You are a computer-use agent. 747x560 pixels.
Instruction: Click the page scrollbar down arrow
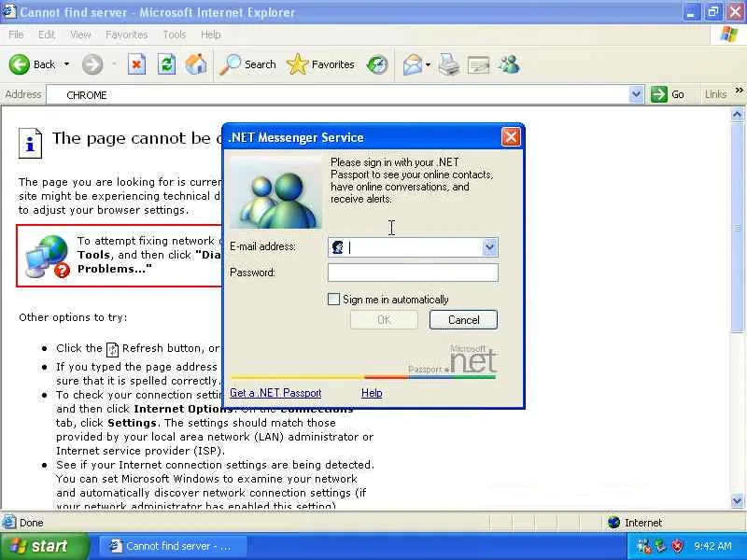[x=737, y=500]
